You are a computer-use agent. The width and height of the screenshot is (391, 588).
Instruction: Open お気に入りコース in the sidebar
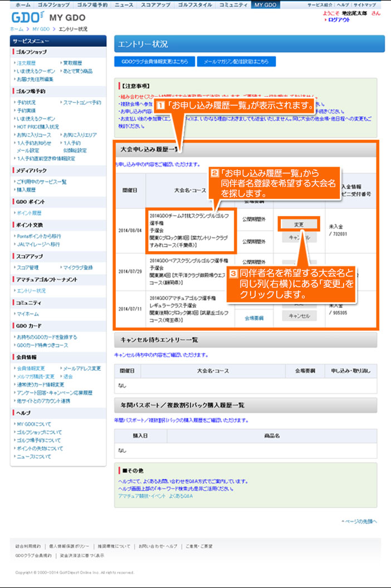(x=34, y=135)
